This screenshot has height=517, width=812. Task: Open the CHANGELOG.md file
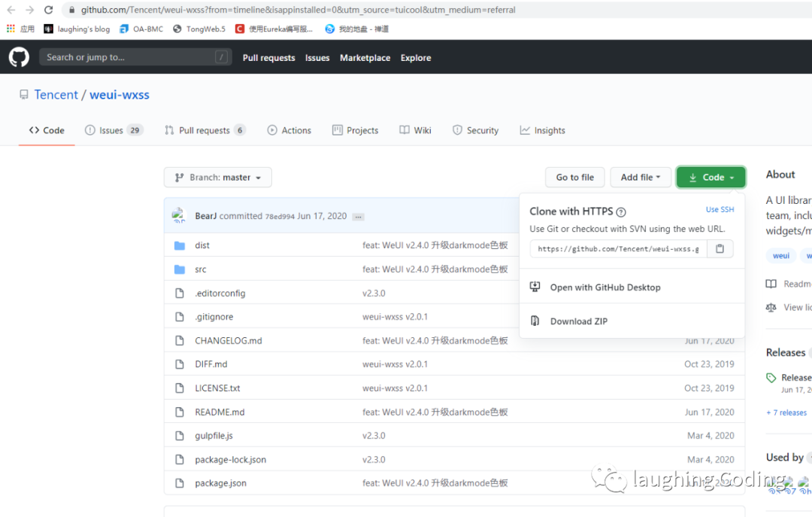pos(229,341)
